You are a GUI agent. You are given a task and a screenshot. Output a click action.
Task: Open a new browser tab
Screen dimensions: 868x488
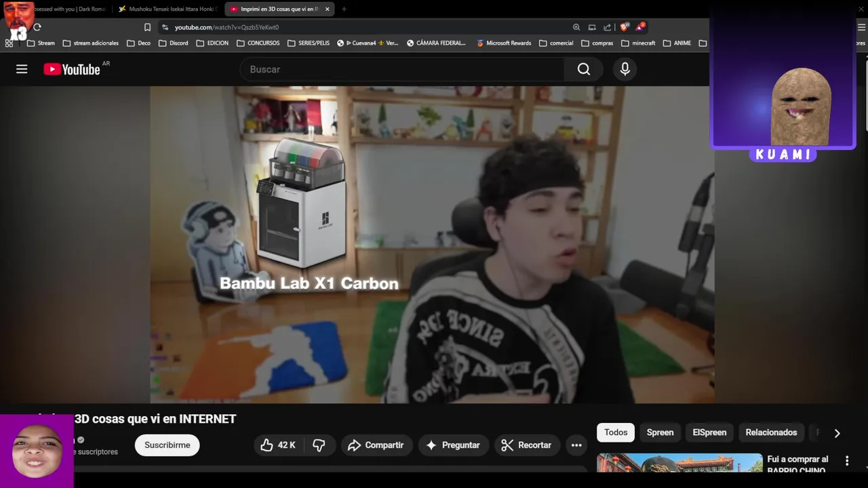(344, 9)
